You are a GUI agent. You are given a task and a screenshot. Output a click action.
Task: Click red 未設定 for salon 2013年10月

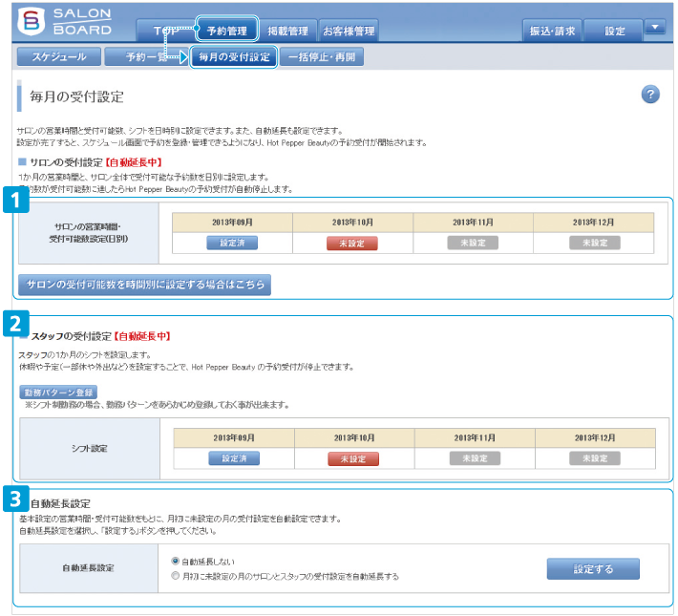point(352,243)
